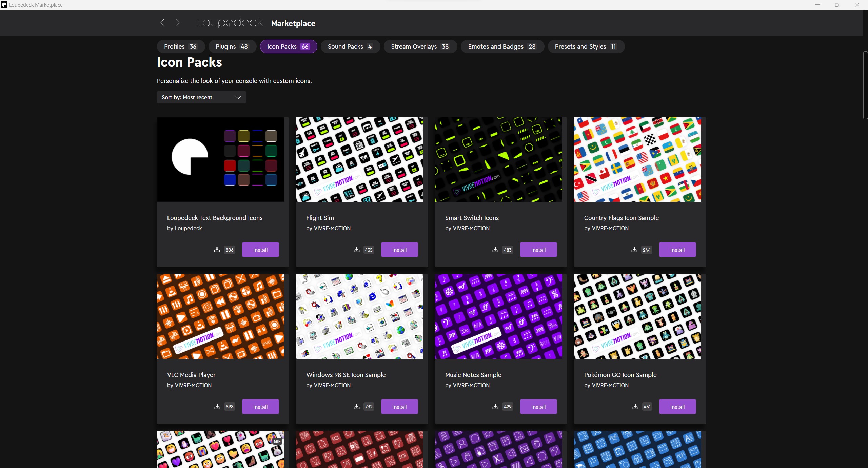This screenshot has height=468, width=868.
Task: Click the Marketplace header title
Action: click(x=293, y=23)
